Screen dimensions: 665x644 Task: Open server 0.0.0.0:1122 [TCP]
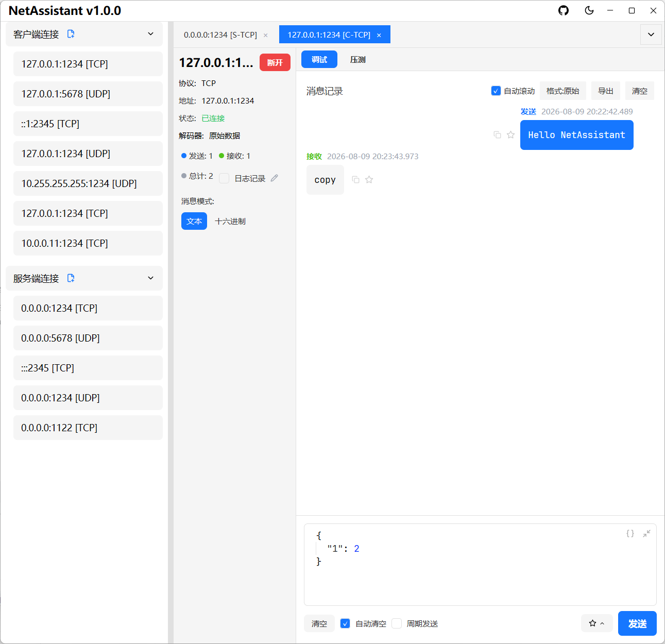pos(88,428)
